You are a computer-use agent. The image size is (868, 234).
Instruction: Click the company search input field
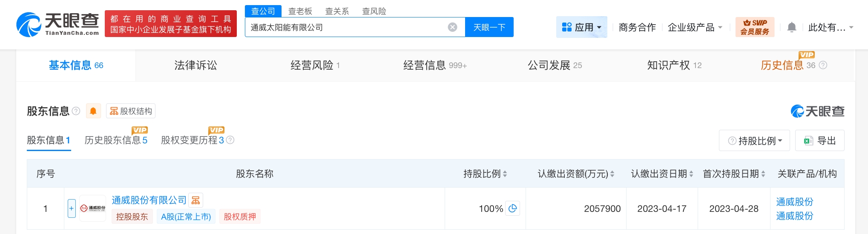pyautogui.click(x=345, y=27)
